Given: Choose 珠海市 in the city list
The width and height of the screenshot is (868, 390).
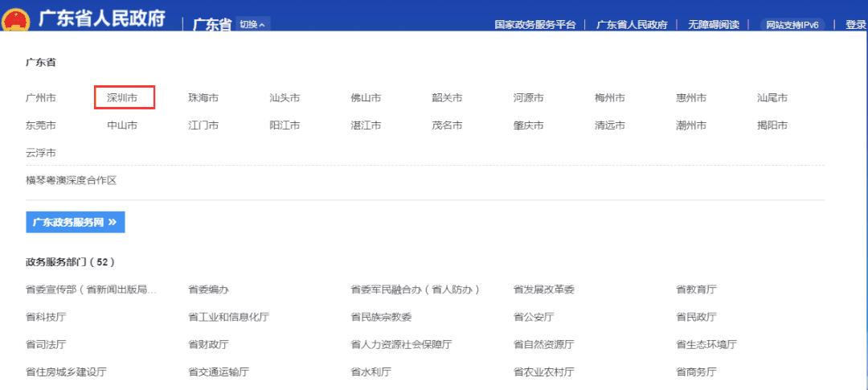Looking at the screenshot, I should [203, 98].
